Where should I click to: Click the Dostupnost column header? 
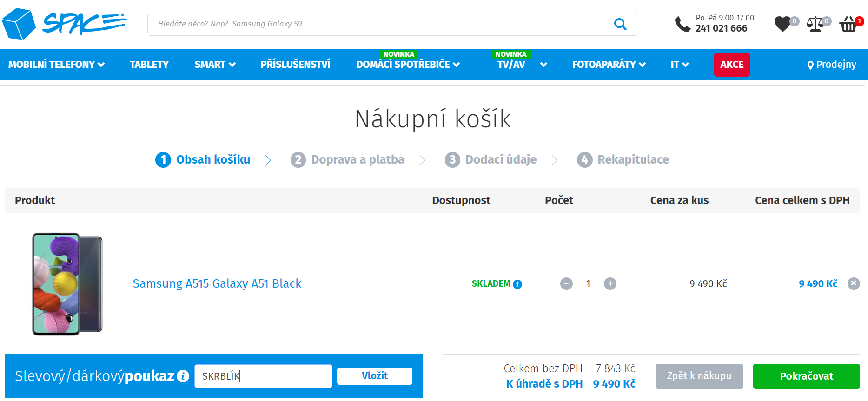[461, 200]
